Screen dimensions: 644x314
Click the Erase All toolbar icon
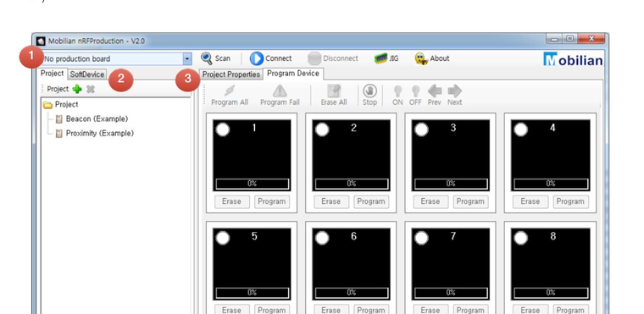click(334, 91)
